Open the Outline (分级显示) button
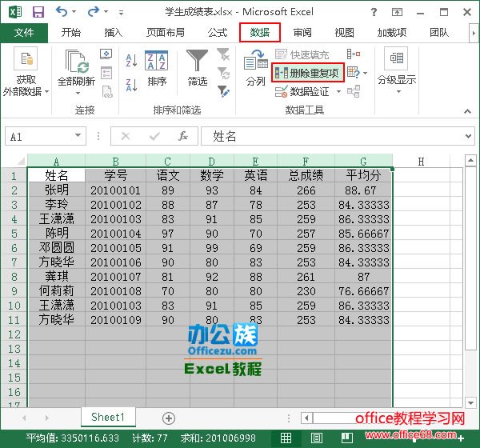 (x=397, y=70)
